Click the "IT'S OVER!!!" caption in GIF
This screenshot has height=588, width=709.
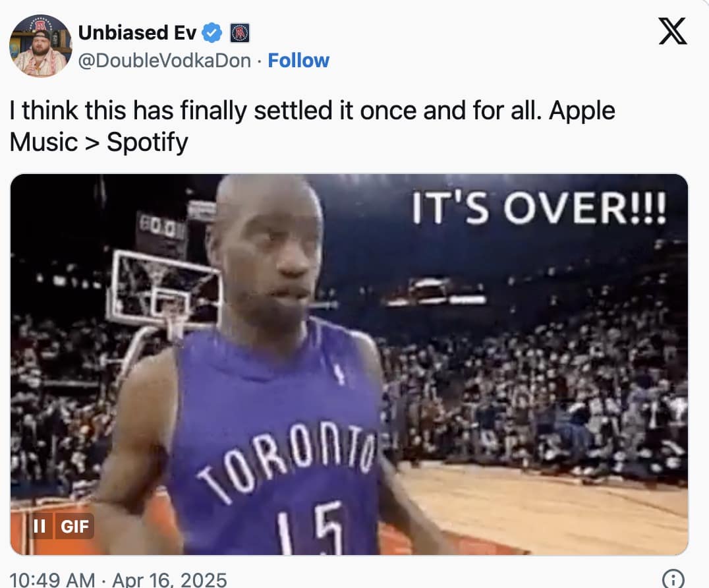(x=538, y=208)
